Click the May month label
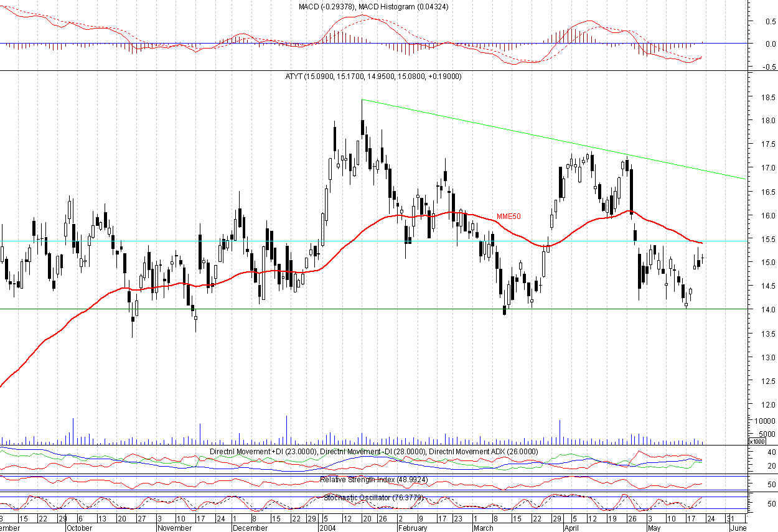 (x=654, y=528)
